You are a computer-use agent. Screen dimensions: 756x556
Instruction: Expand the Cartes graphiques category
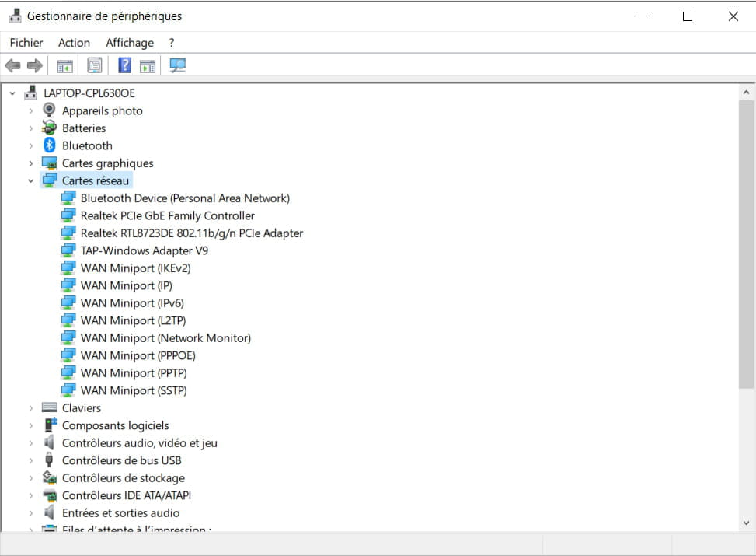tap(31, 163)
